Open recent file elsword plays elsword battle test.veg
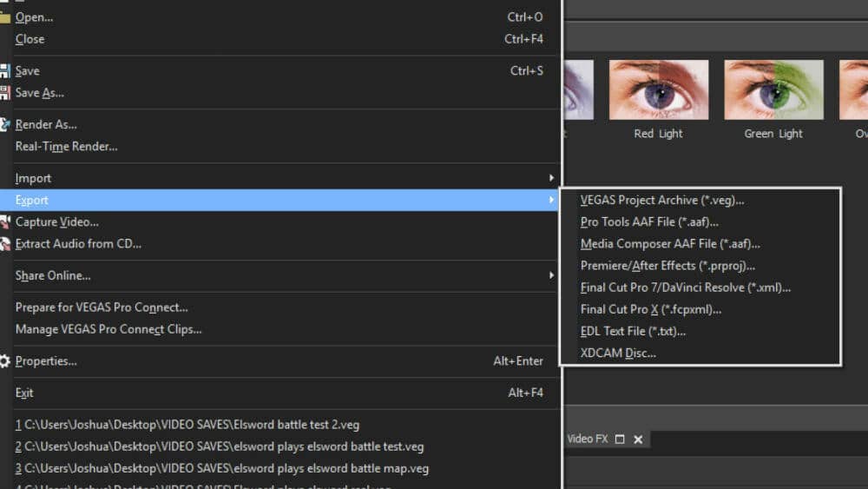 279,446
